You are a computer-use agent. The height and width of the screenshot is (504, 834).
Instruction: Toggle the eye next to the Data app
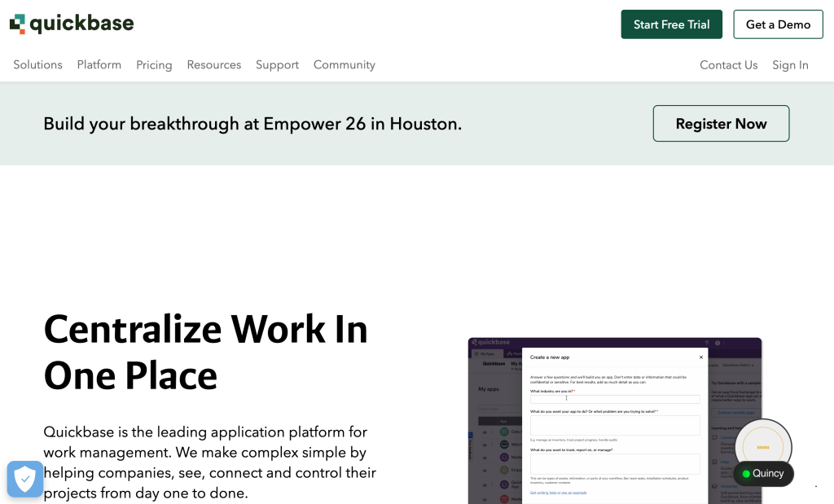(485, 432)
